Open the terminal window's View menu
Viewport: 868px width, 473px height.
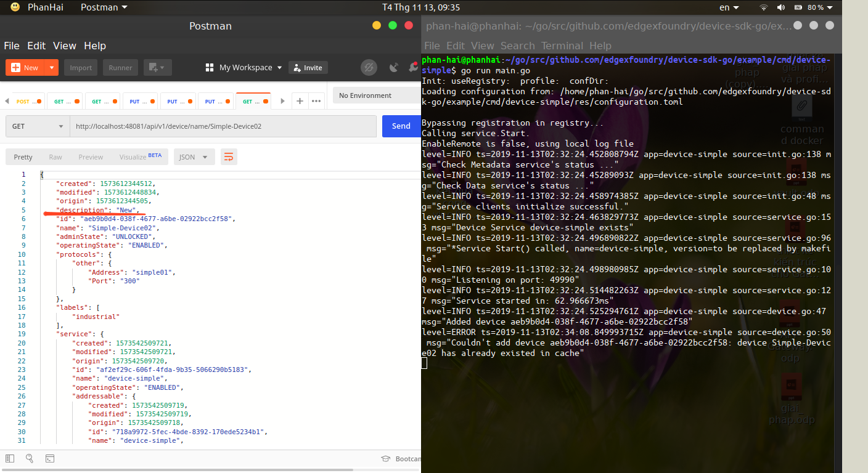click(x=483, y=46)
